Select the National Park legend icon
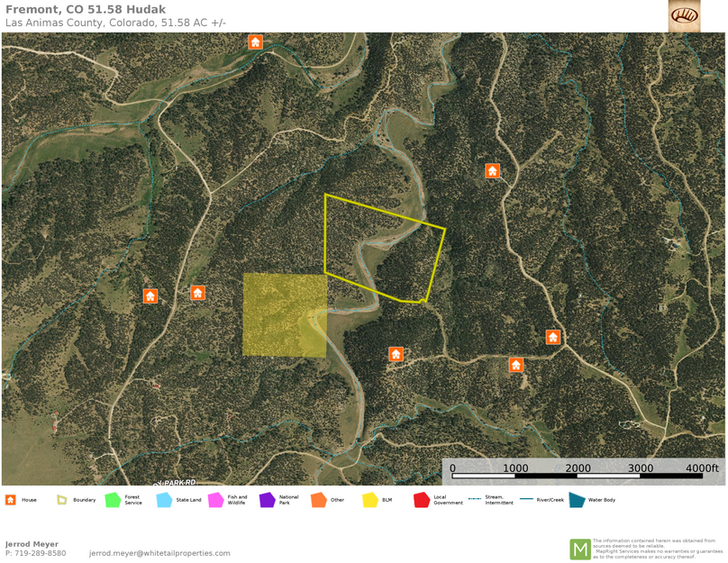This screenshot has height=563, width=728. tap(267, 498)
